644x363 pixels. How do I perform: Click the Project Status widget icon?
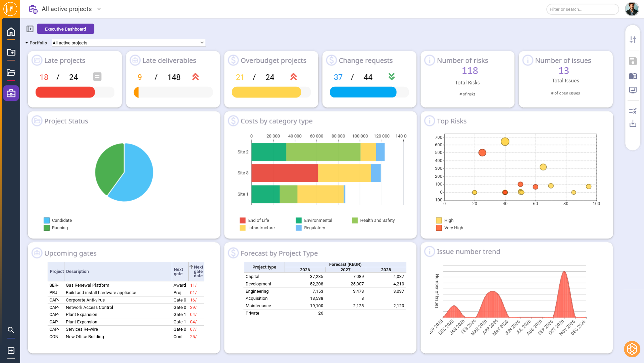point(37,121)
